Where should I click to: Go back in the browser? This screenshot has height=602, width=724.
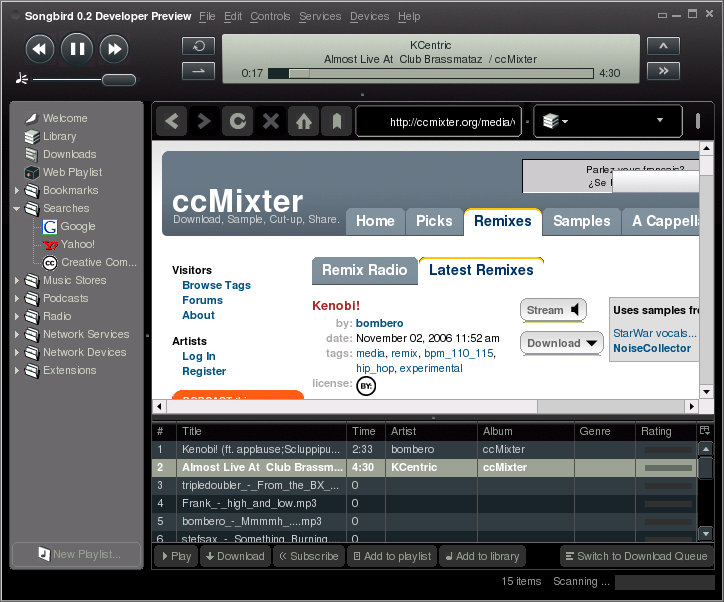pos(172,121)
